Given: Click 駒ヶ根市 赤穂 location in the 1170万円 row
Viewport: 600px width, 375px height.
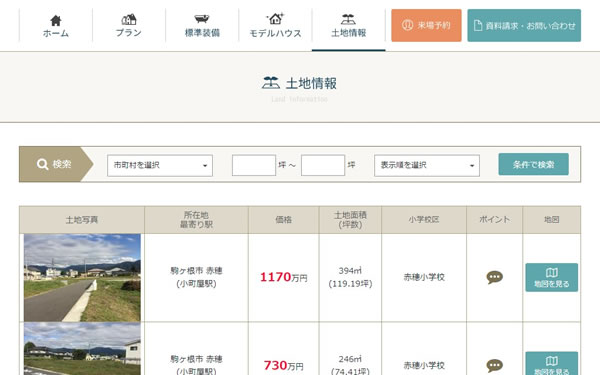Looking at the screenshot, I should pos(196,271).
